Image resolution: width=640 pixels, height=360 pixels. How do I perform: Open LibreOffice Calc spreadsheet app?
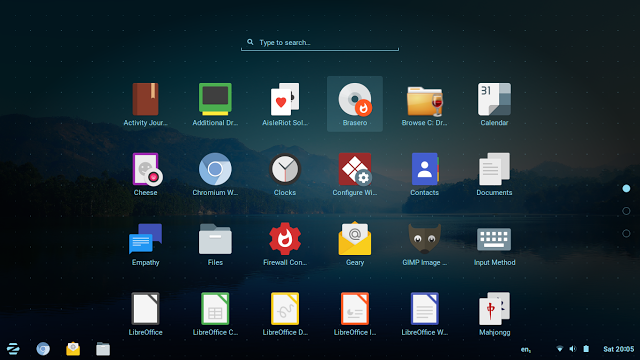coord(215,313)
